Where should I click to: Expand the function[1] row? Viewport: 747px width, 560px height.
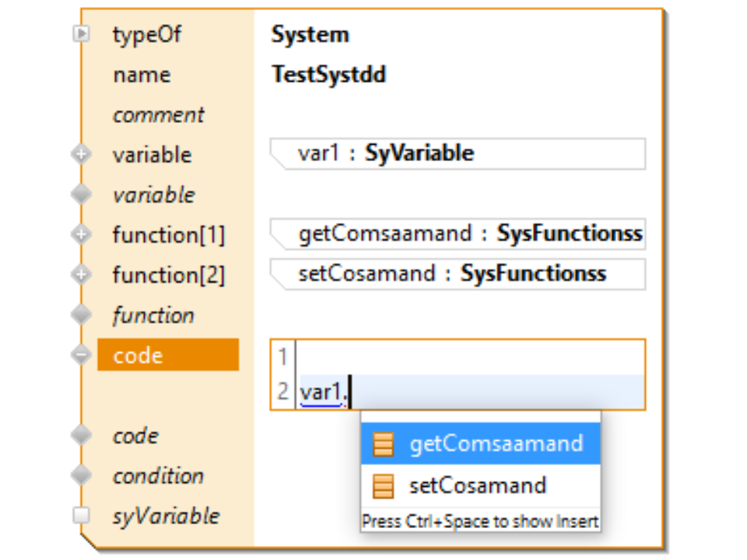[82, 234]
